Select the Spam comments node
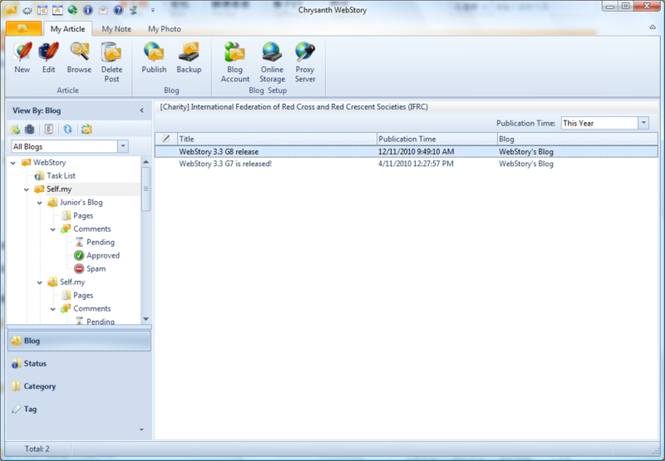This screenshot has height=461, width=665. (95, 269)
